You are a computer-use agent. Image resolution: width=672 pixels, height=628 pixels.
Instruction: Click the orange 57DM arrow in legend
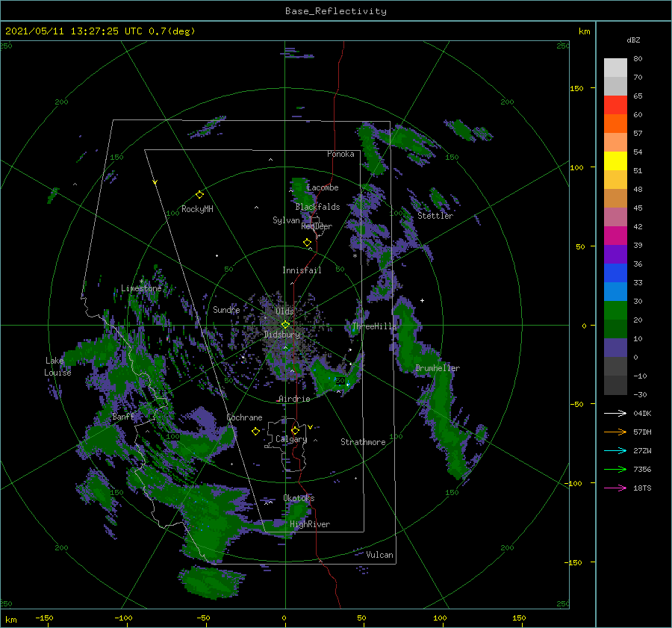615,432
